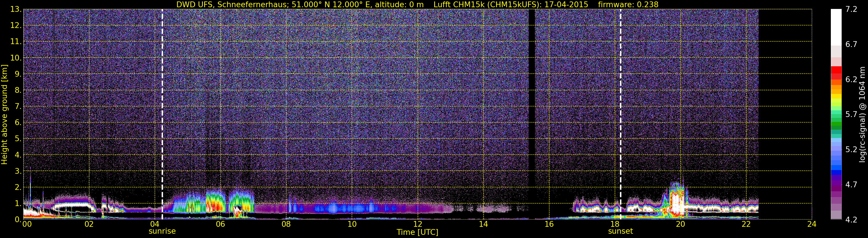This screenshot has width=868, height=238.
Task: Click the white dashed sunrise marker line
Action: pos(162,115)
